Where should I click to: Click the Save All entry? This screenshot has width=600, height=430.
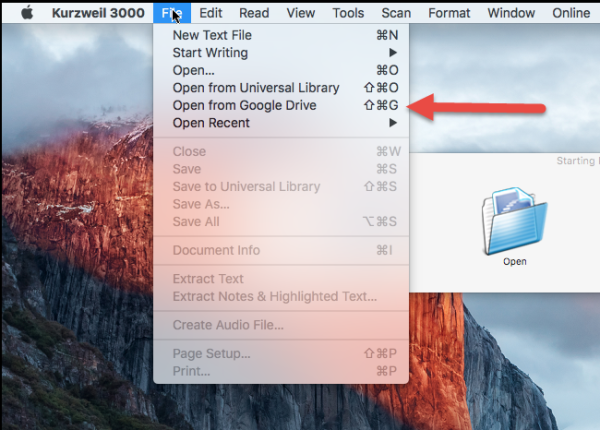point(281,222)
